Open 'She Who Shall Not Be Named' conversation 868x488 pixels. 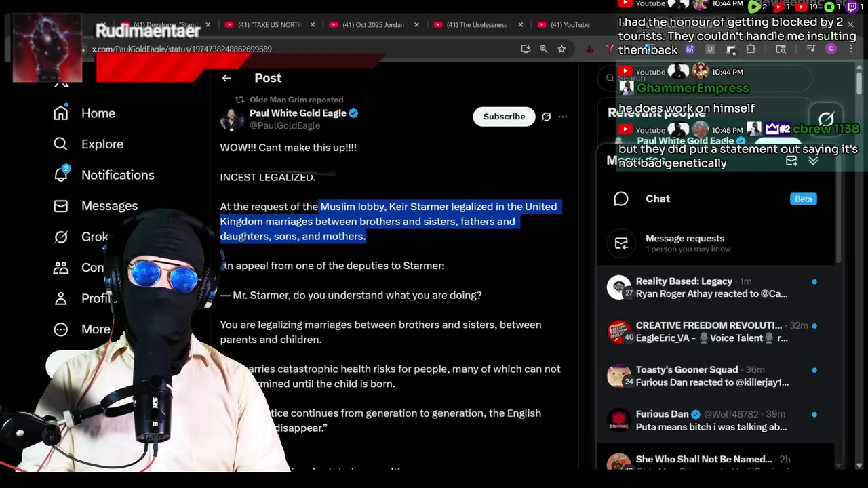tap(715, 460)
